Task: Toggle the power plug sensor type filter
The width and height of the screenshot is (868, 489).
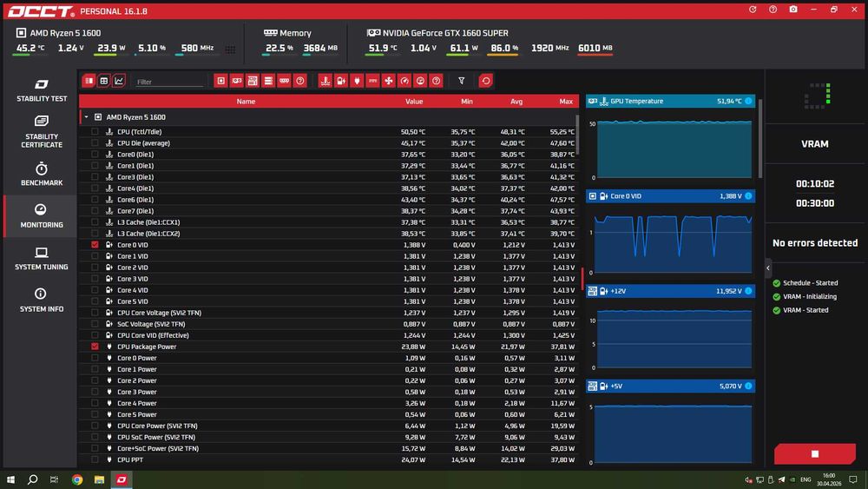Action: 357,81
